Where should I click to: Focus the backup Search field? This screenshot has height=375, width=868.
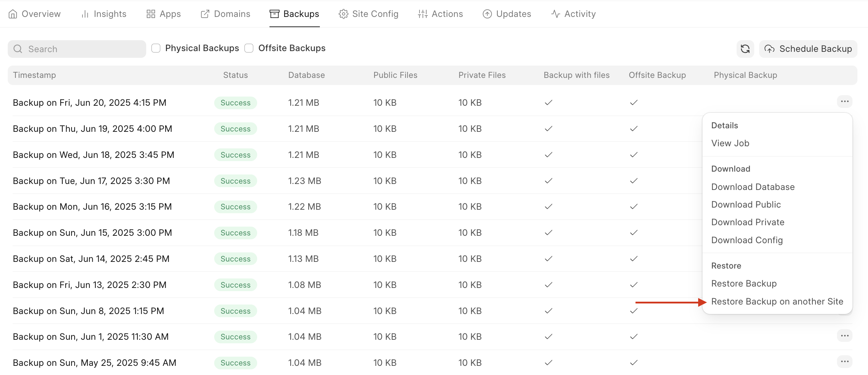[77, 49]
